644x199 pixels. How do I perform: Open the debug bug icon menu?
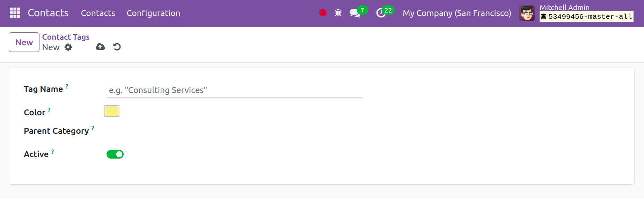point(338,13)
